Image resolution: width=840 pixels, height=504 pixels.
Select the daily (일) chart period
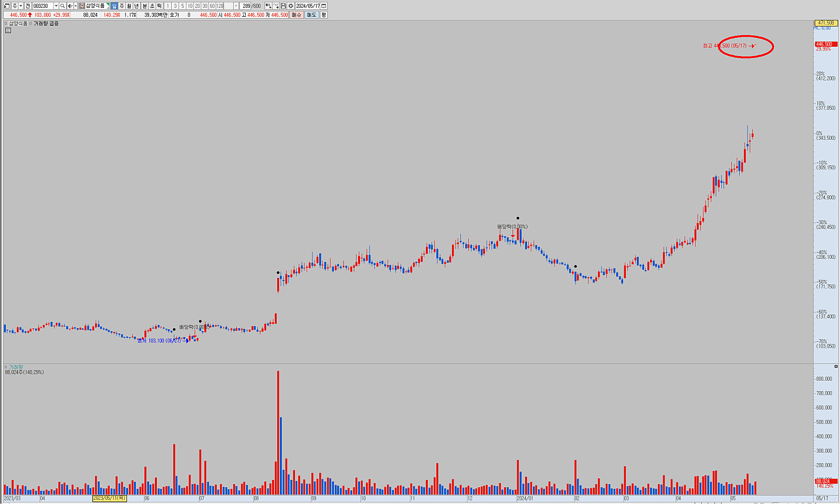click(x=114, y=6)
